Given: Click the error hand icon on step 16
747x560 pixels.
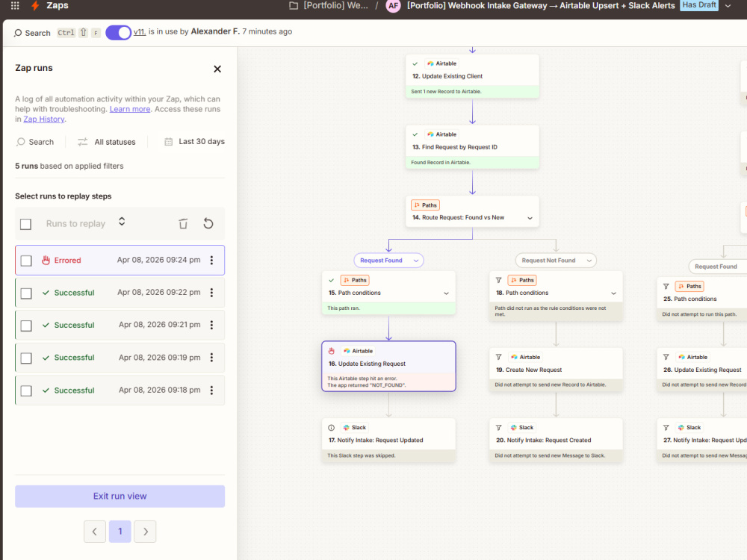Looking at the screenshot, I should tap(332, 351).
